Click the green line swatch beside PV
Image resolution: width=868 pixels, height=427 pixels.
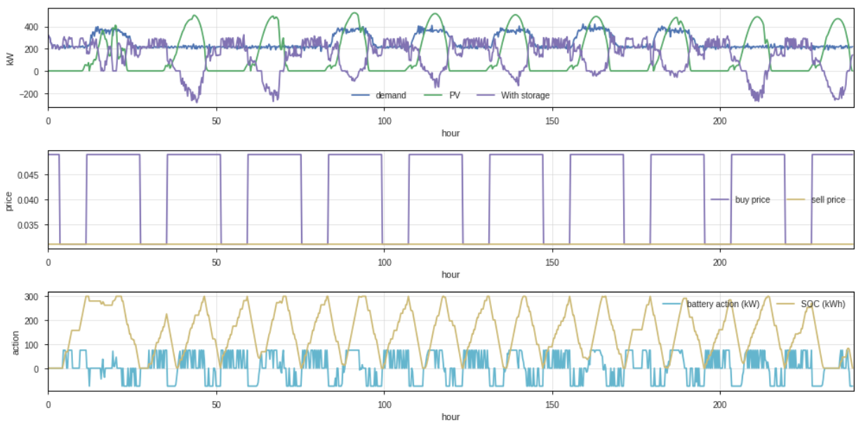click(x=434, y=95)
